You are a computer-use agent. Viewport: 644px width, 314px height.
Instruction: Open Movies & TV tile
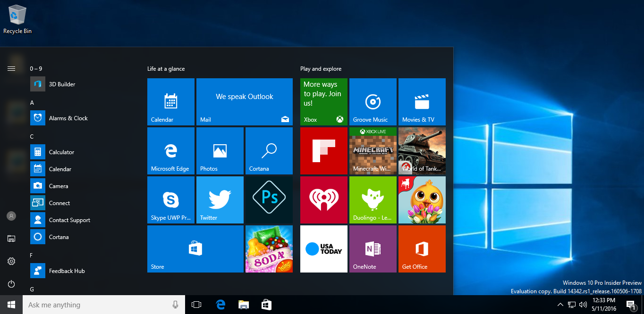pos(422,102)
